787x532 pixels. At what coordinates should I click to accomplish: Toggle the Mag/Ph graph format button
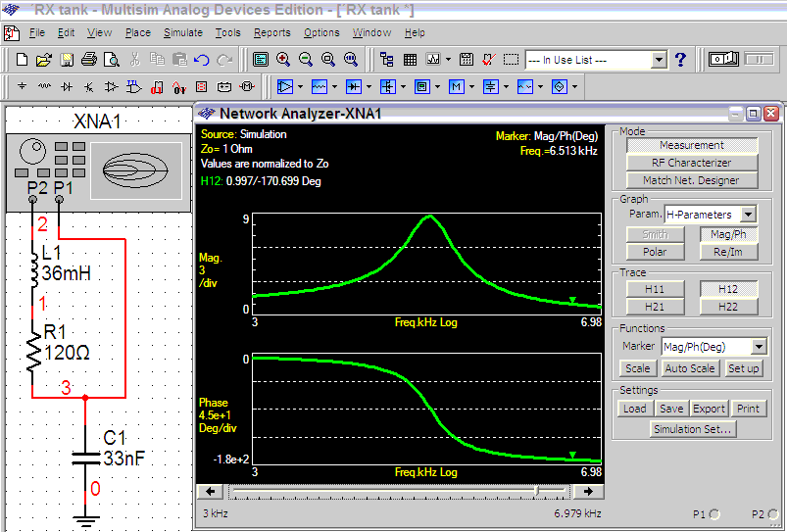[728, 234]
